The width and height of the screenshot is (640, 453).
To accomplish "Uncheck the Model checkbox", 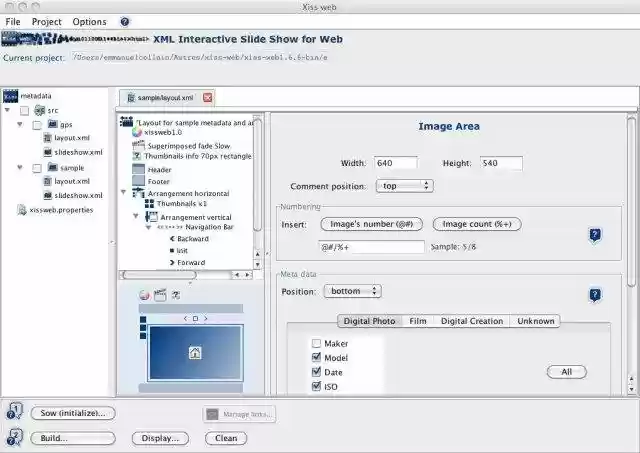I will (316, 358).
